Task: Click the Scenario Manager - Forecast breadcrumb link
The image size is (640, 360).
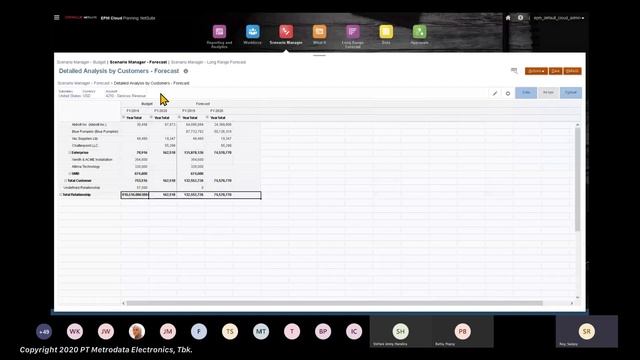Action: 83,83
